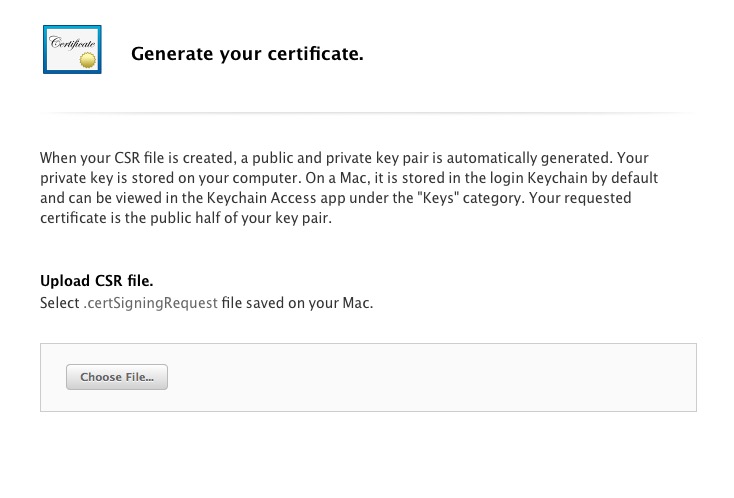Click the horizontal divider under the heading
The image size is (734, 498).
[368, 113]
